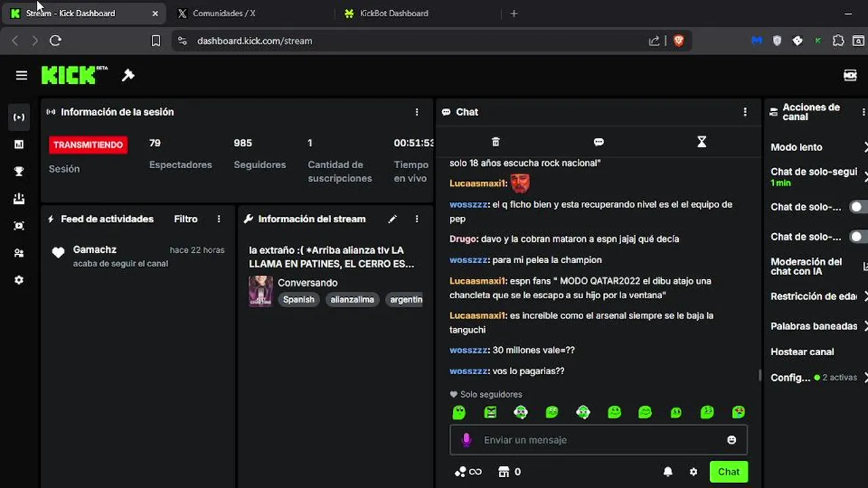
Task: Expand Palabras baneadas option
Action: pos(819,326)
